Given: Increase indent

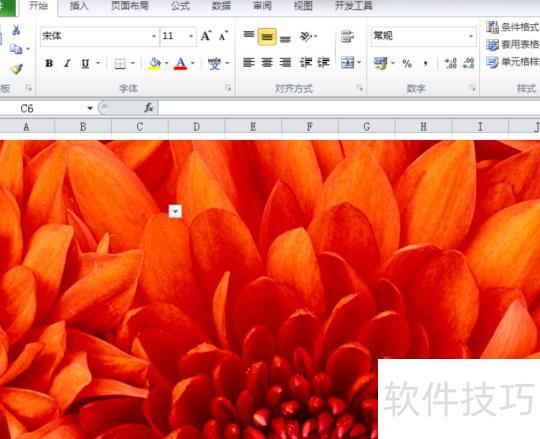Looking at the screenshot, I should [x=324, y=63].
